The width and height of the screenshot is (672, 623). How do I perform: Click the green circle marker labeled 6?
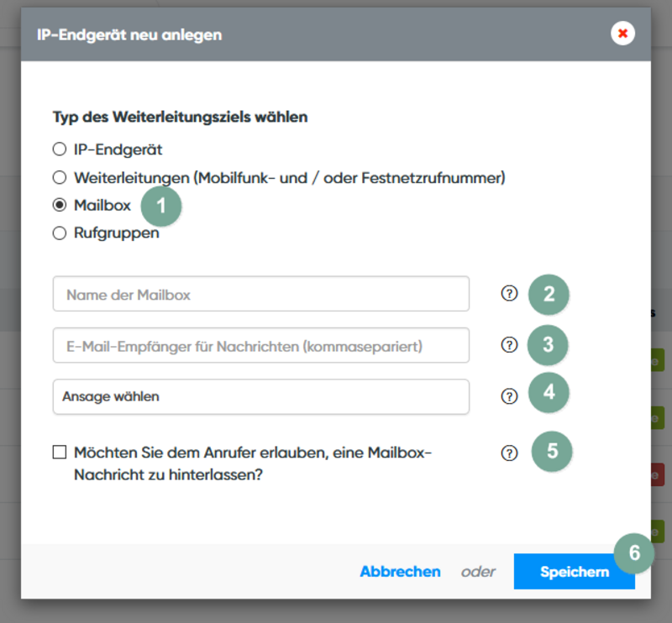(x=635, y=552)
